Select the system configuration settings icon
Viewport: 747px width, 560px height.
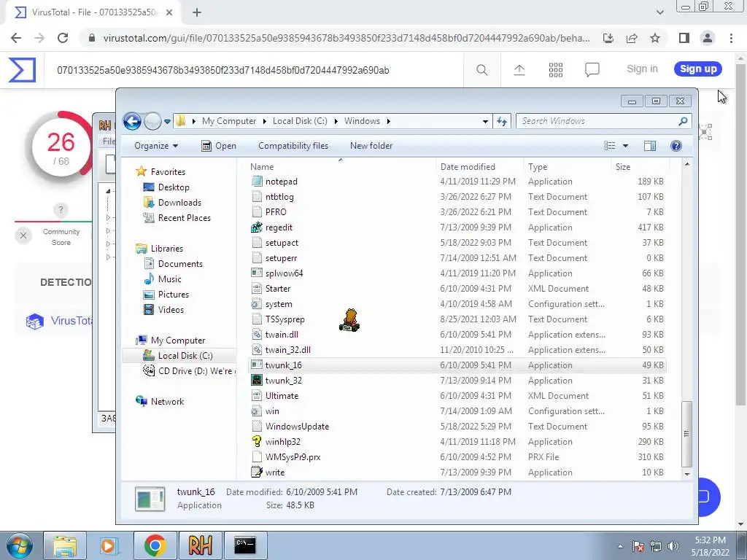pos(257,304)
